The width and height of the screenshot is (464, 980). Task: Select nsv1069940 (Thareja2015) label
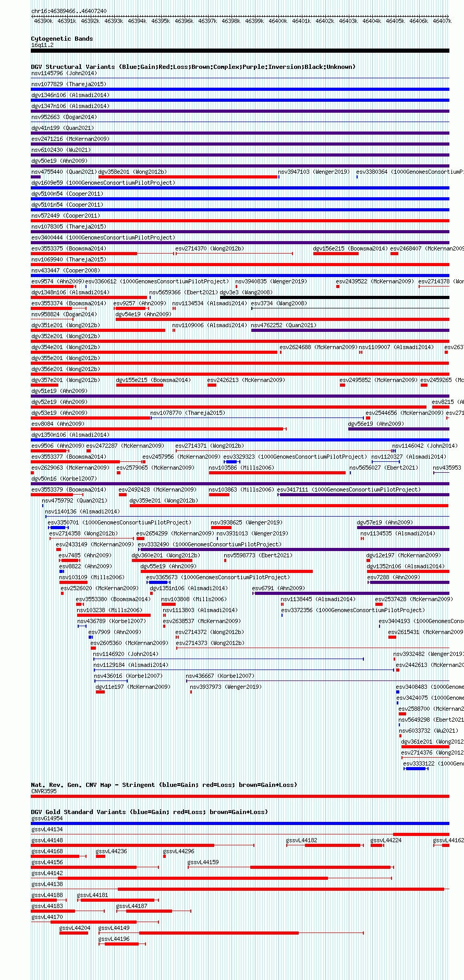coord(69,259)
